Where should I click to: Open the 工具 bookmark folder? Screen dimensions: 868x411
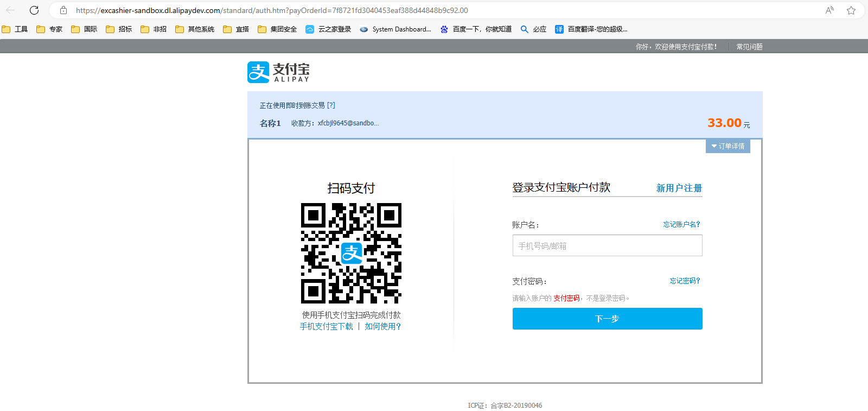click(15, 29)
